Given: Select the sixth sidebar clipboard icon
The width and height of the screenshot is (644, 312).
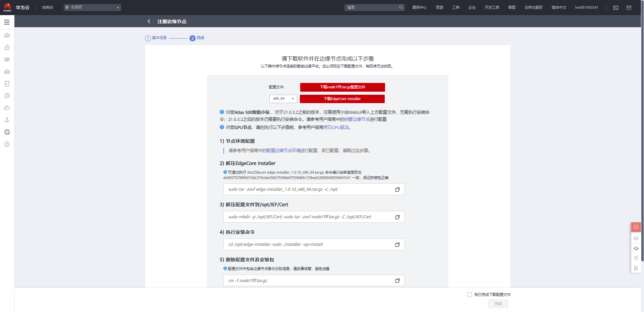Looking at the screenshot, I should (x=7, y=96).
